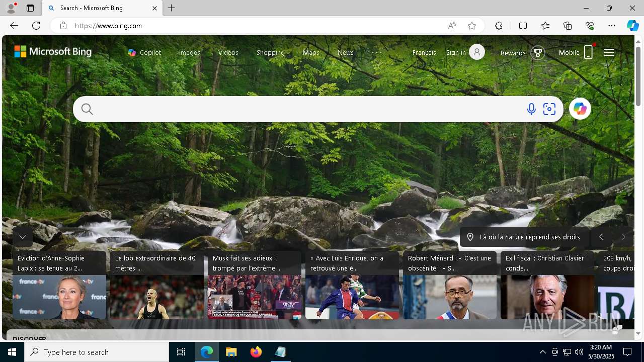Add this page to favorites star
The image size is (644, 362).
coord(472,26)
